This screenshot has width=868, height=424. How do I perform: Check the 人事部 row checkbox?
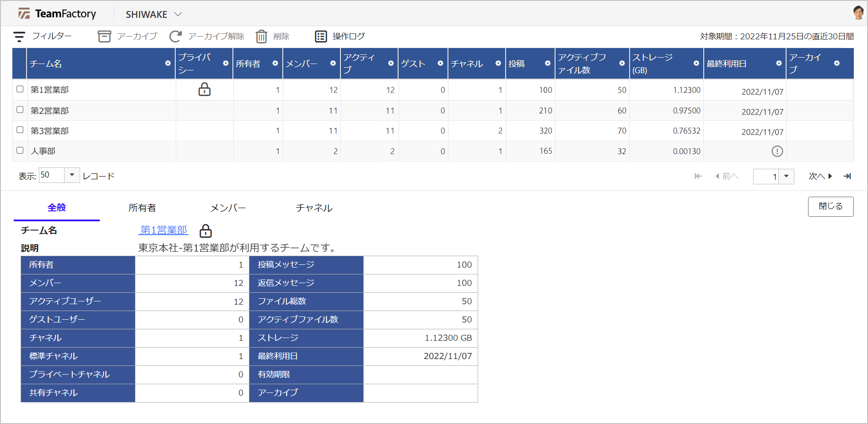(20, 150)
